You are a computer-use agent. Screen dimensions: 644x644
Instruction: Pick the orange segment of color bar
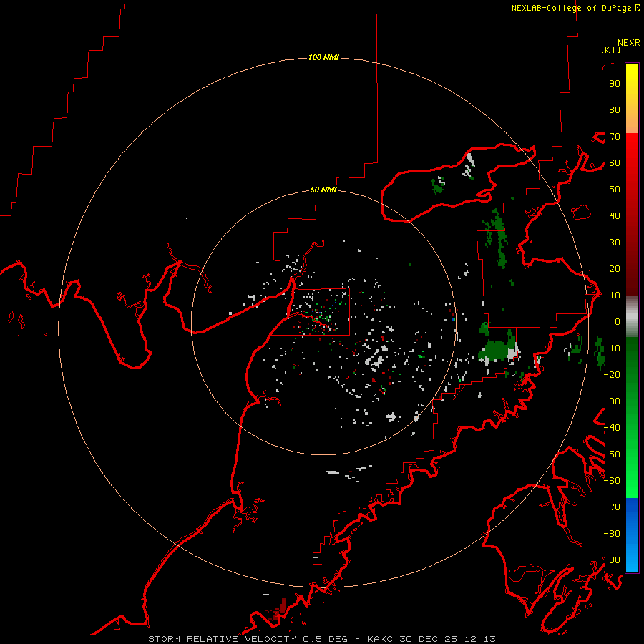632,119
